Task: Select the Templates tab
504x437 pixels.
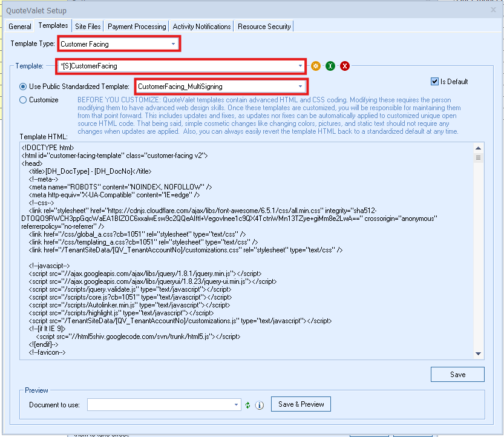Action: (53, 25)
